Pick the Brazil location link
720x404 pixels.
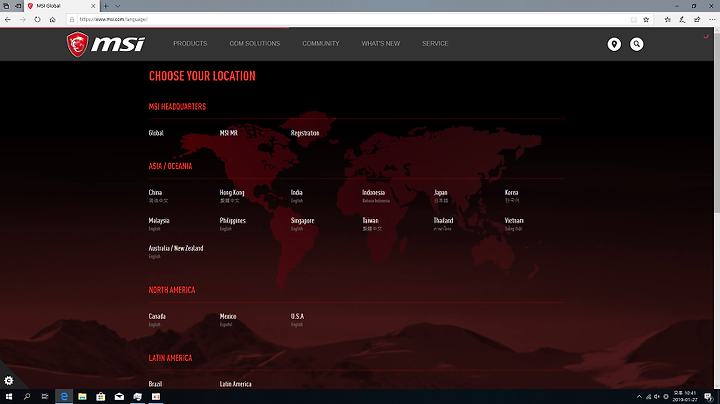pos(155,384)
